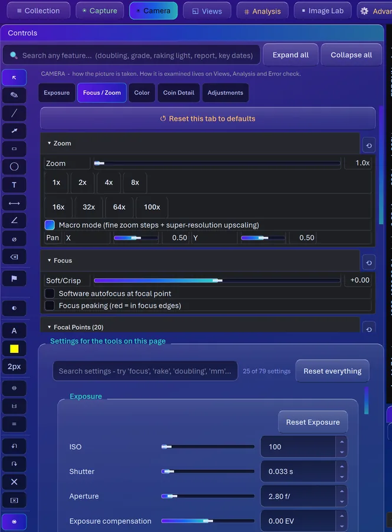Decrease the ISO value with down stepper
The height and width of the screenshot is (532, 392).
341,452
